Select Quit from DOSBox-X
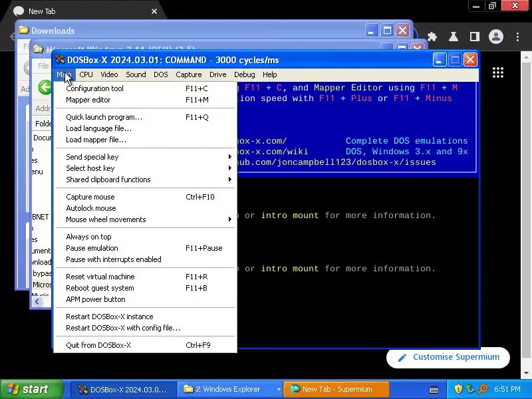 tap(145, 345)
